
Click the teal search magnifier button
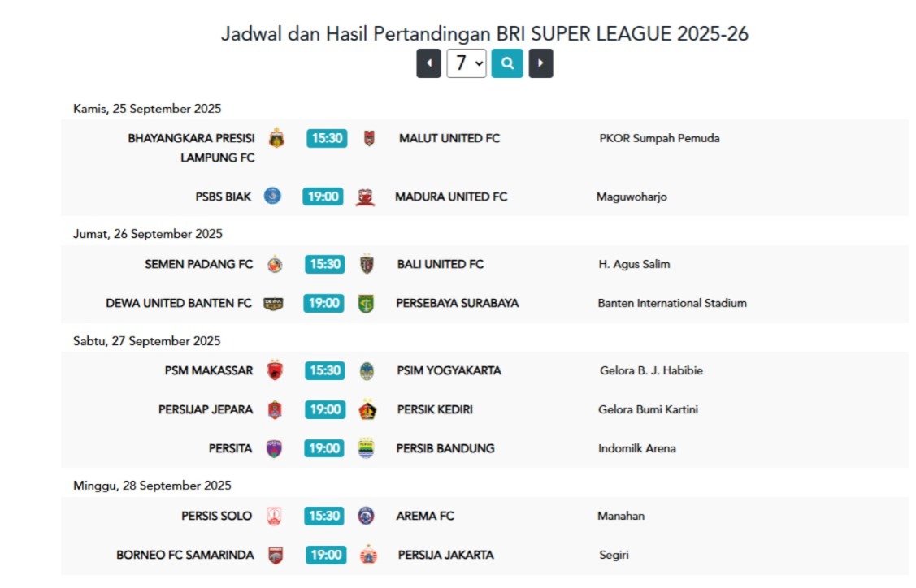click(506, 63)
